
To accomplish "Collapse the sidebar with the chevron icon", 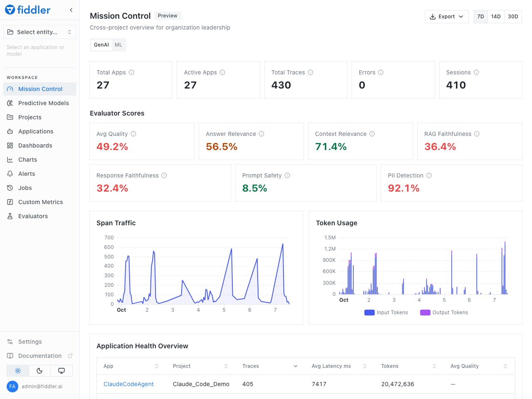I will (71, 10).
